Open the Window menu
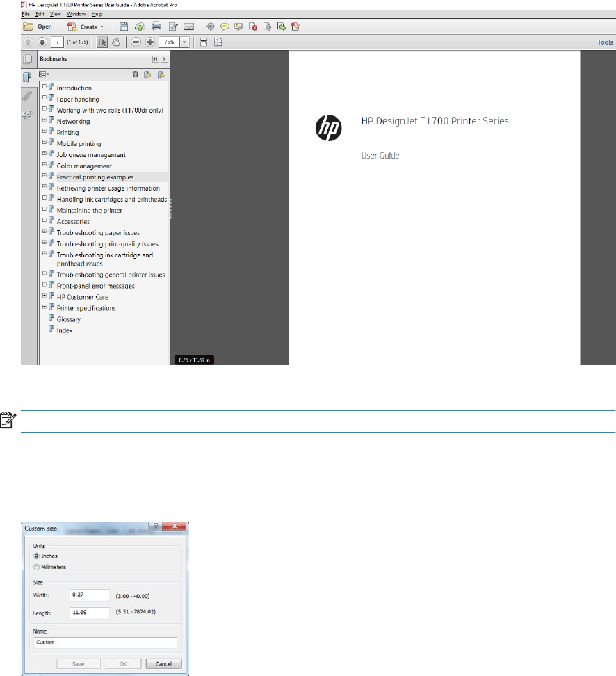The width and height of the screenshot is (616, 676). coord(76,14)
